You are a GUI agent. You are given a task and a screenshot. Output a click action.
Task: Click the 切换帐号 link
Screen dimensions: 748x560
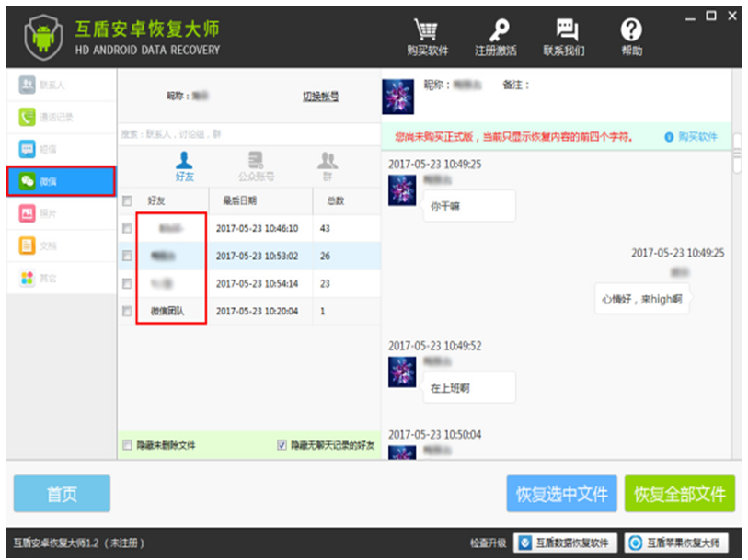(320, 97)
